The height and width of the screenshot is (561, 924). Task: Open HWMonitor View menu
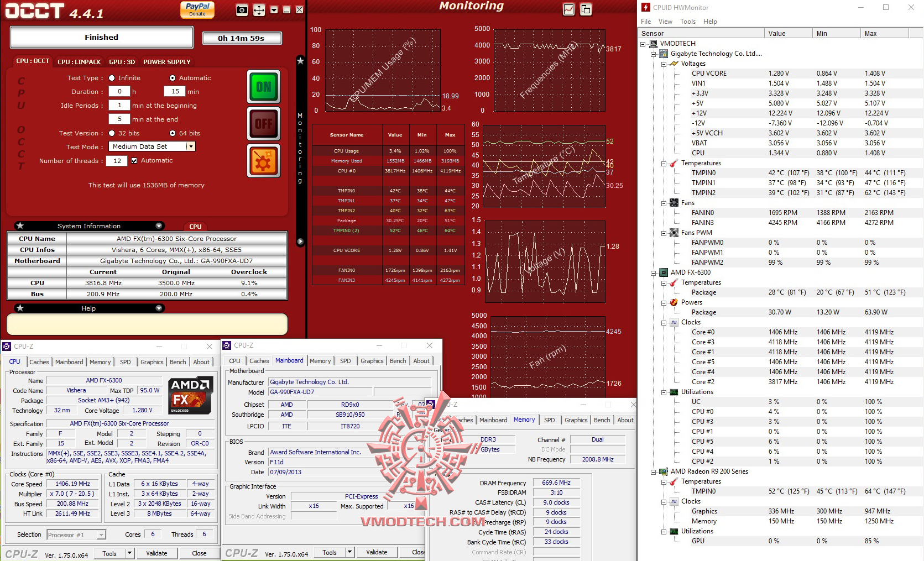(x=665, y=22)
